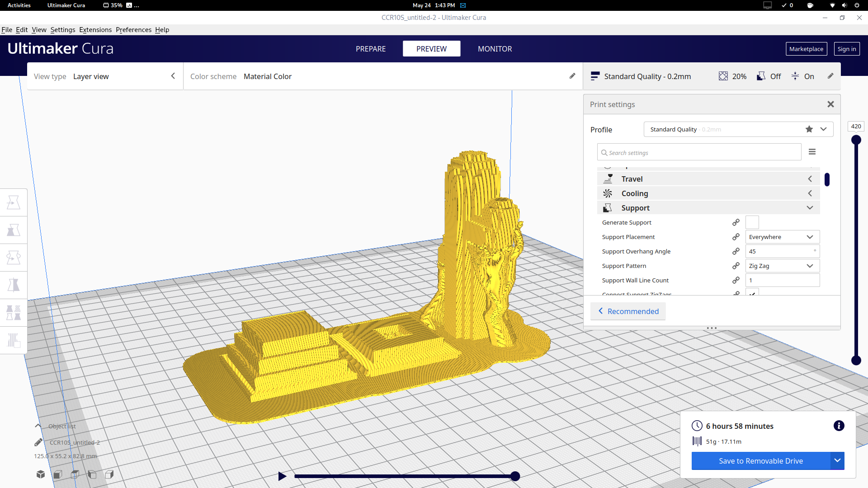
Task: Click the adhesion On icon in summary bar
Action: click(x=795, y=76)
